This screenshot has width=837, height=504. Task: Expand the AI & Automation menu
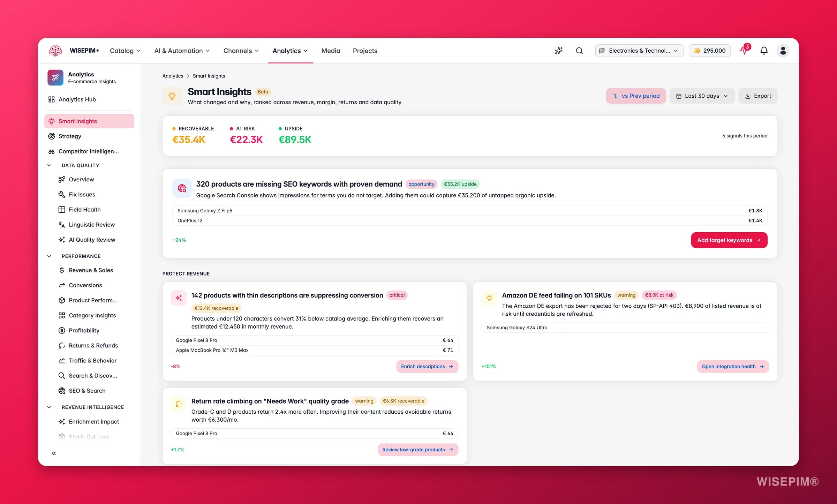(x=182, y=51)
